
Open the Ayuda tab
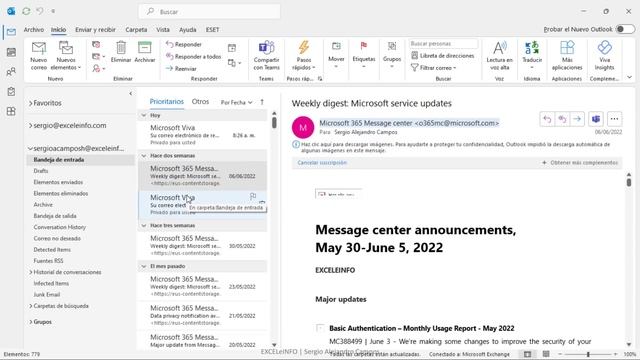click(187, 30)
